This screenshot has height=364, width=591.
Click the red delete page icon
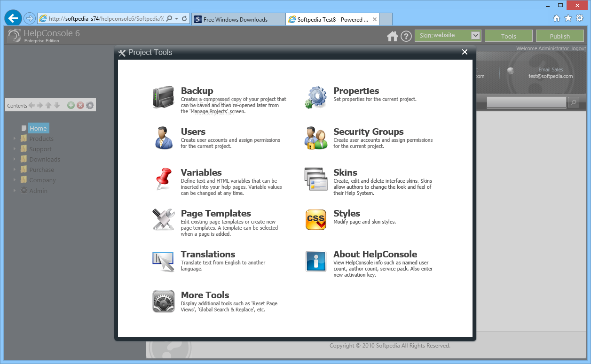coord(80,105)
